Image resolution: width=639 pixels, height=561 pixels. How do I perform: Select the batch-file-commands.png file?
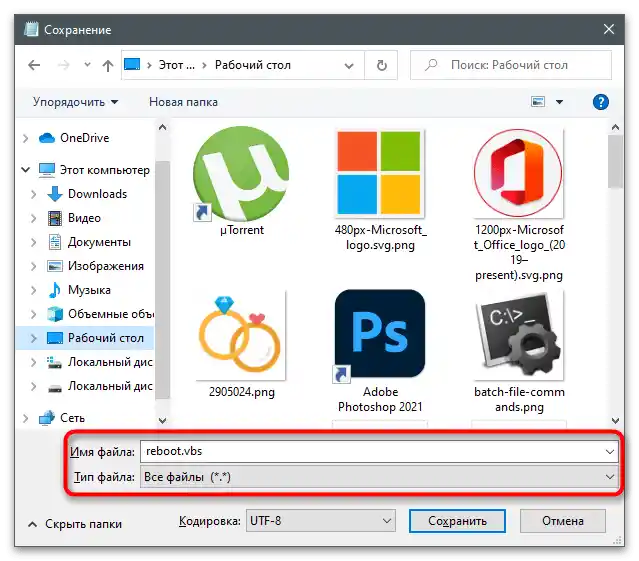tap(519, 352)
